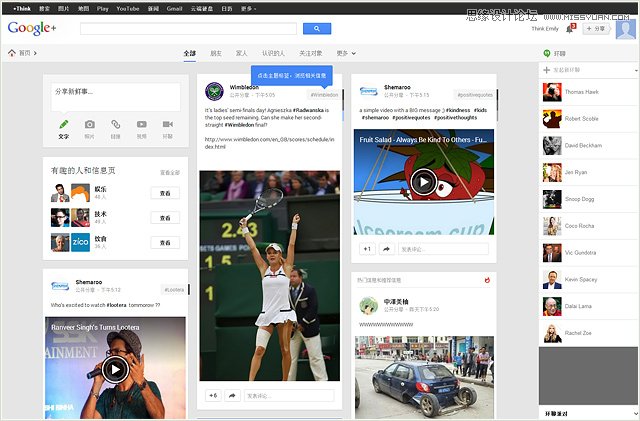This screenshot has width=640, height=421.
Task: Open the Wimbledon tennis player photo
Action: pyautogui.click(x=269, y=276)
